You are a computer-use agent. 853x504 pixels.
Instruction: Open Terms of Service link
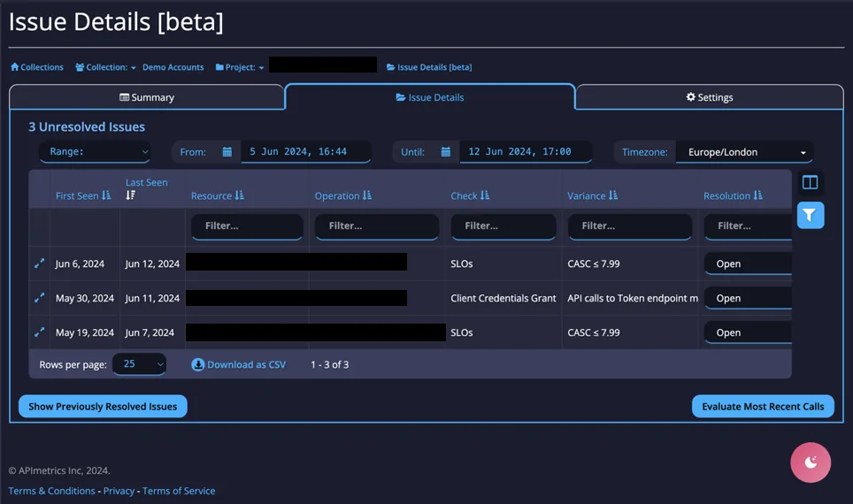(x=179, y=491)
